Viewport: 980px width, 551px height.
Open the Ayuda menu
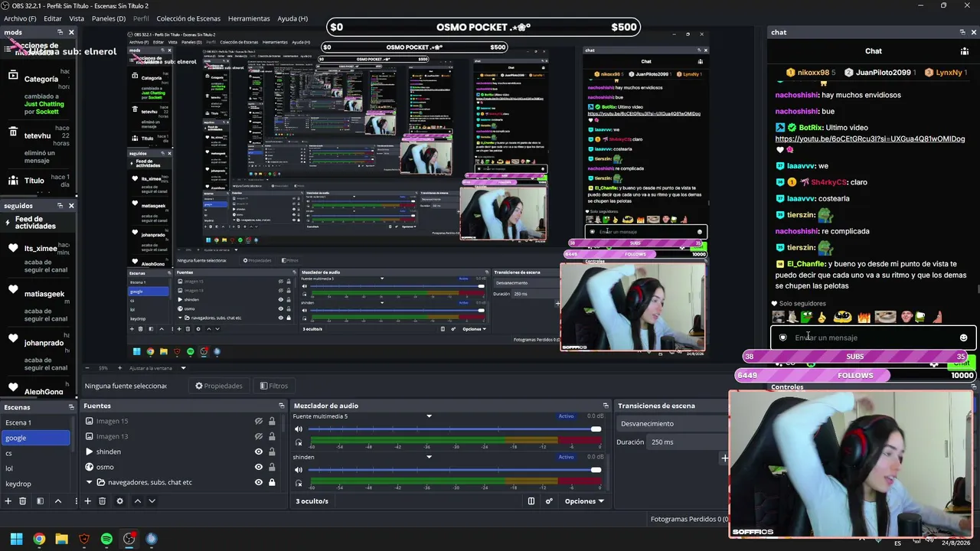click(x=292, y=18)
